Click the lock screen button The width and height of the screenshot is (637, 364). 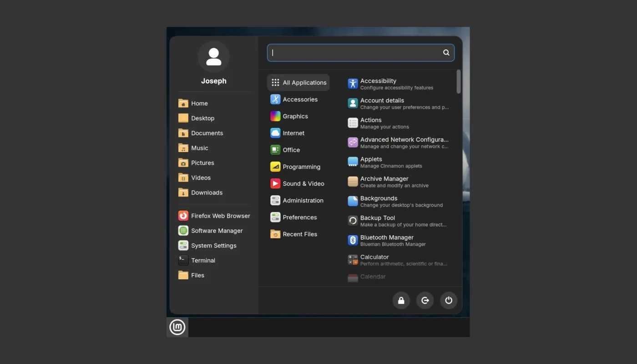[401, 300]
